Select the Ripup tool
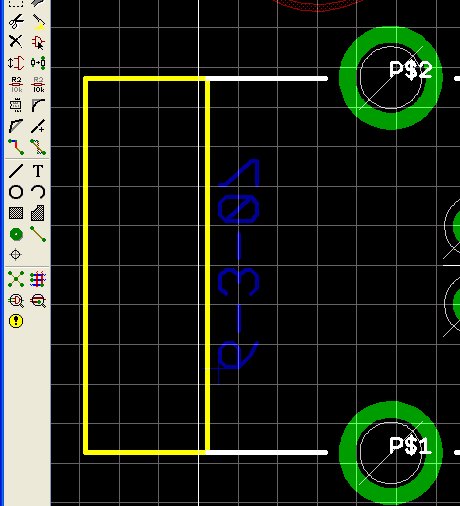 point(38,147)
